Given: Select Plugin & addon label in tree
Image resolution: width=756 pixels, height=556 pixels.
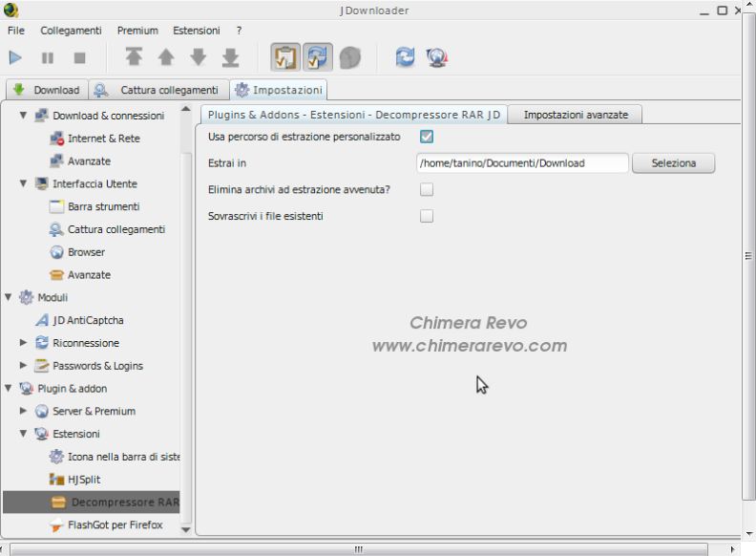Looking at the screenshot, I should 73,389.
